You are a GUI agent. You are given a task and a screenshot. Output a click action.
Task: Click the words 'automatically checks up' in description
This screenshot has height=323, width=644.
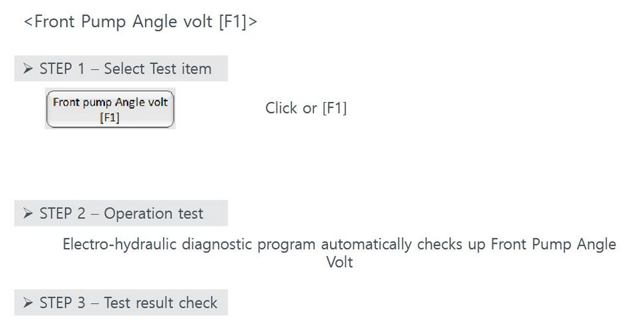404,244
